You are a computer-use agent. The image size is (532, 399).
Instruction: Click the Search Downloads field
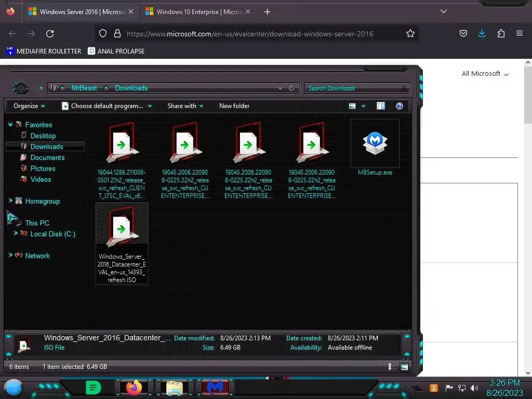coord(357,88)
